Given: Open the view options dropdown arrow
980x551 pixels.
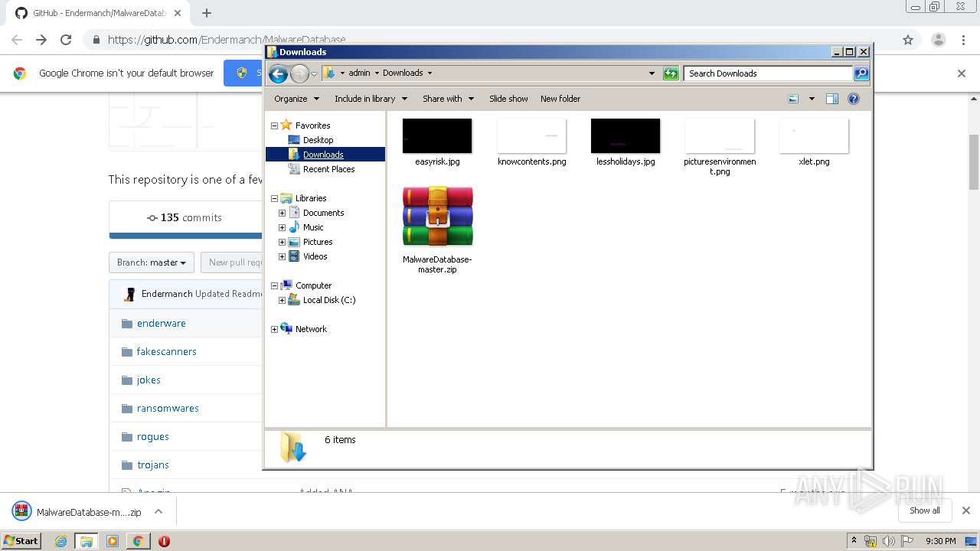Looking at the screenshot, I should (x=812, y=99).
